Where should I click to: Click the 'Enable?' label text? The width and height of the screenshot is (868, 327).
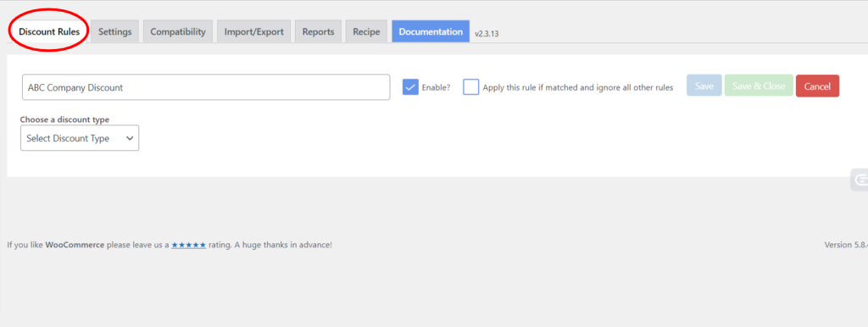tap(437, 87)
